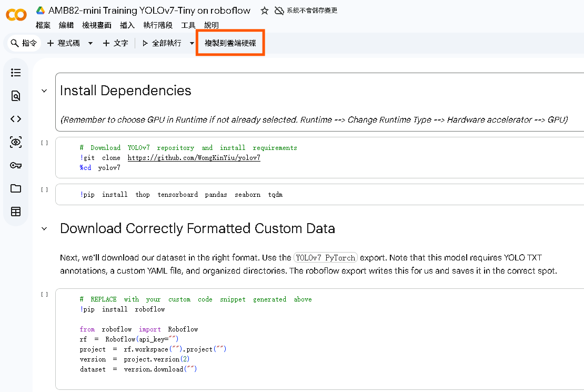Open the 檢視畫面 menu
Viewport: 584px width, 392px height.
(97, 25)
